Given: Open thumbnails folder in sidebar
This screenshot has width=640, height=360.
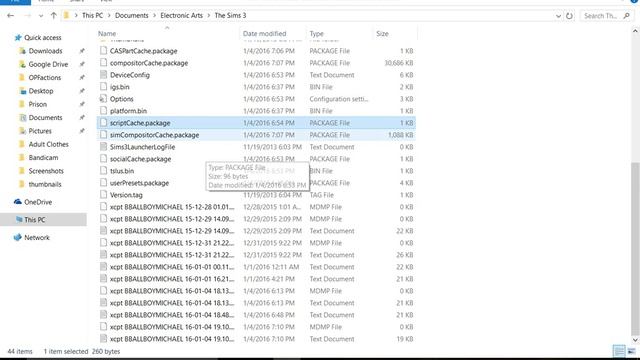Looking at the screenshot, I should [x=45, y=184].
